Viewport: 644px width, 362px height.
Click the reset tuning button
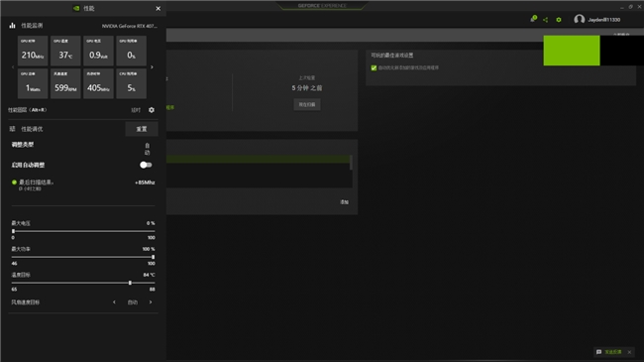(x=142, y=129)
